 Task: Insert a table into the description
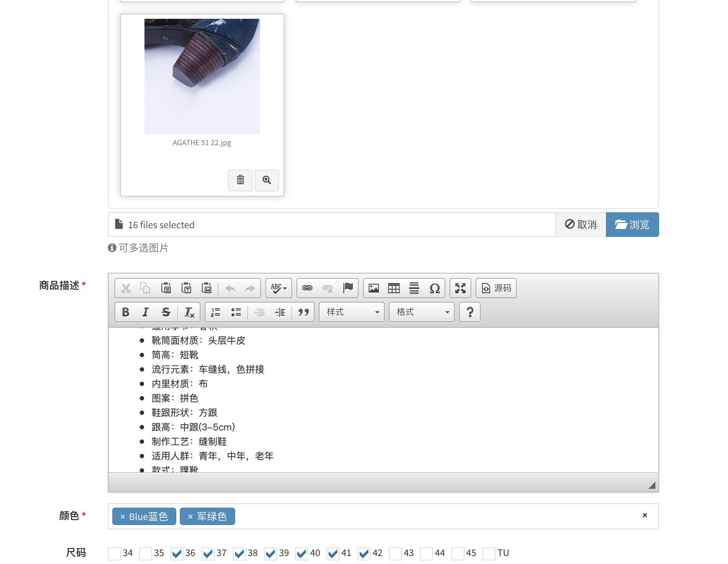[x=394, y=288]
